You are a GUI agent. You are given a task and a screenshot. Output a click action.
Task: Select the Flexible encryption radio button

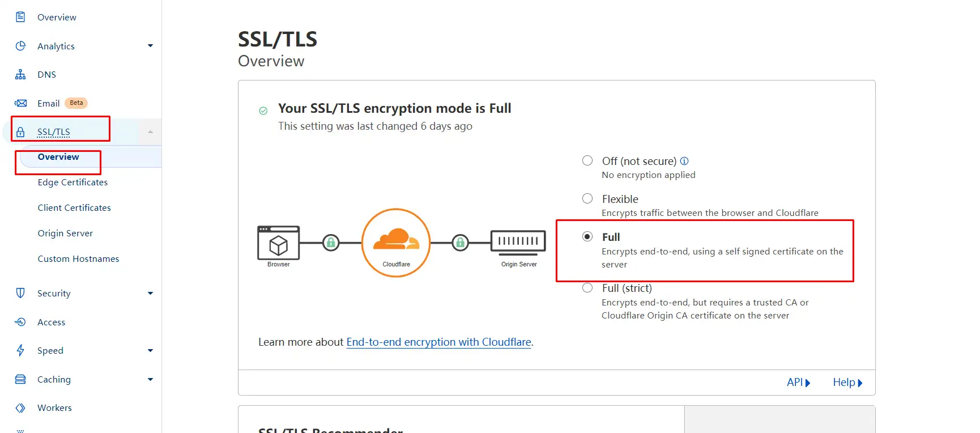coord(587,198)
